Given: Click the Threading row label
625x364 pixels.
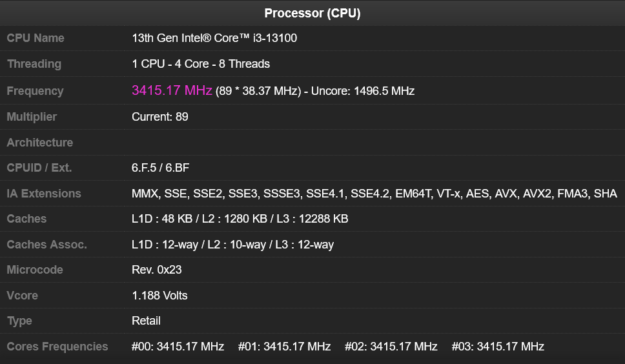Looking at the screenshot, I should pyautogui.click(x=34, y=64).
